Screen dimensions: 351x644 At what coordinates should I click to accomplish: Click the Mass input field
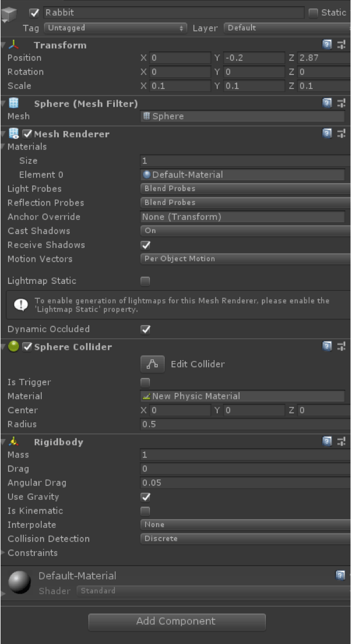[245, 455]
